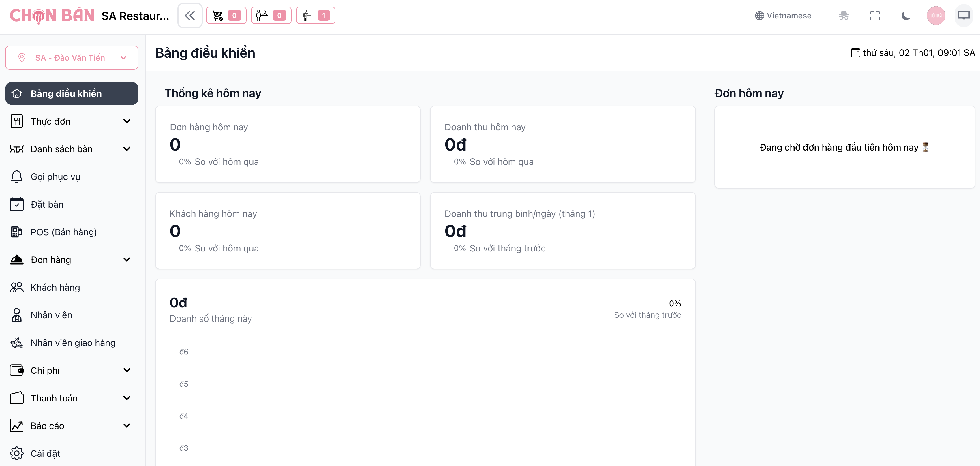Open Gọi phục vụ bell item
Screen dimensions: 980x466
(55, 177)
